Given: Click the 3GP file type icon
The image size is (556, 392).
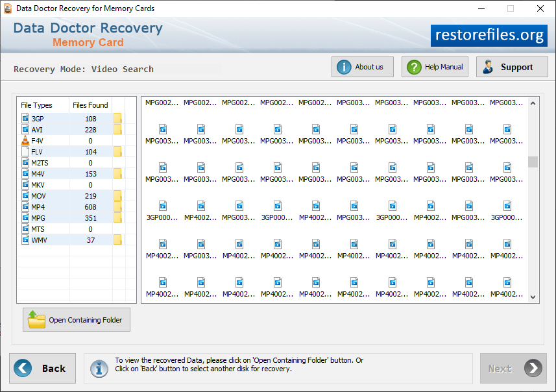Looking at the screenshot, I should [25, 118].
